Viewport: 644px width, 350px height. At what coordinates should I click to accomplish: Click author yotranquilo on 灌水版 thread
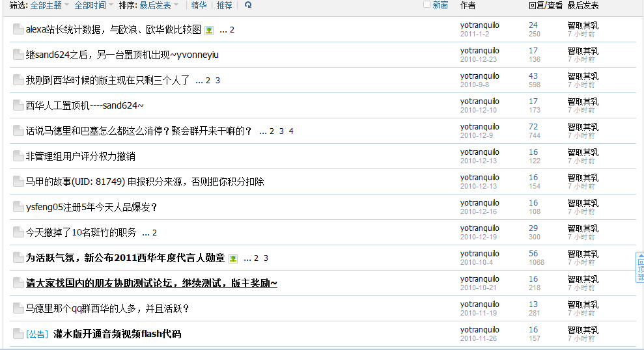pyautogui.click(x=480, y=329)
